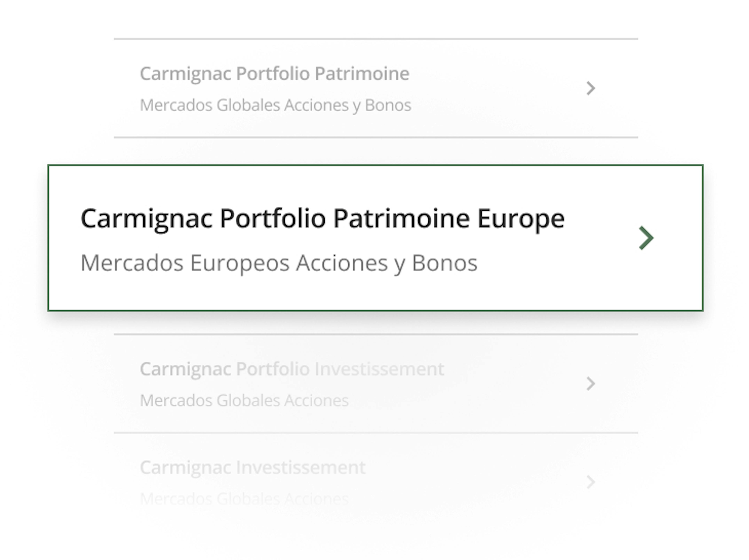Click the subtitle under Carmignac Portfolio Investissement
Image resolution: width=749 pixels, height=560 pixels.
tap(244, 401)
